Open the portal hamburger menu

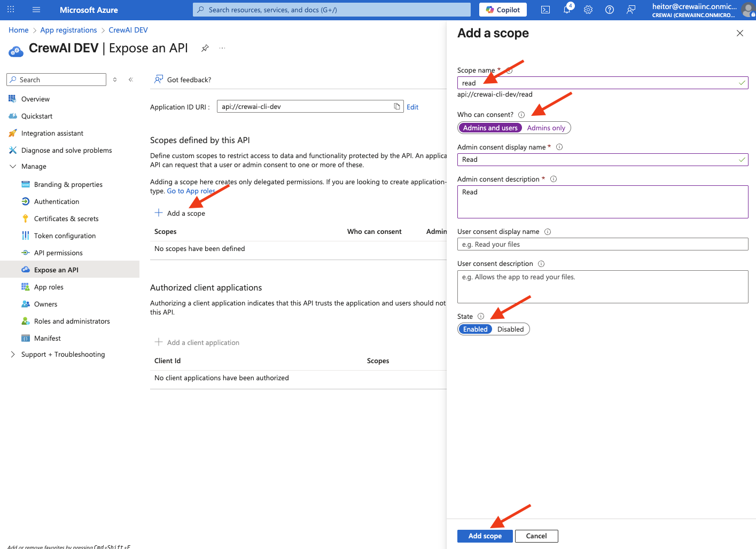[x=36, y=10]
